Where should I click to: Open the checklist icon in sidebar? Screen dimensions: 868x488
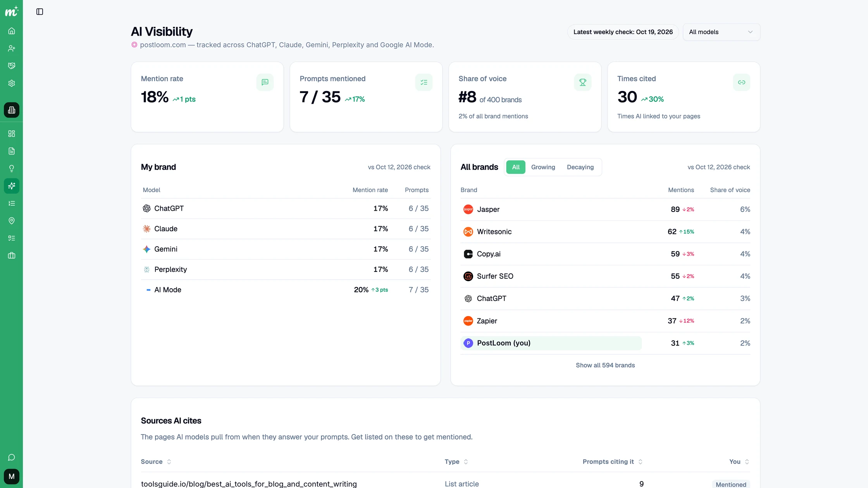12,238
